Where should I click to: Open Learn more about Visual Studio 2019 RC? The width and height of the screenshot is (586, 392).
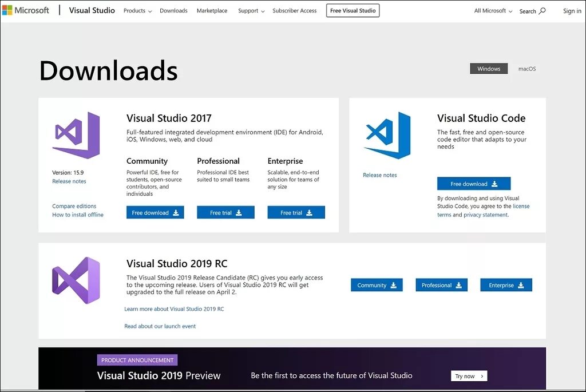pos(174,309)
